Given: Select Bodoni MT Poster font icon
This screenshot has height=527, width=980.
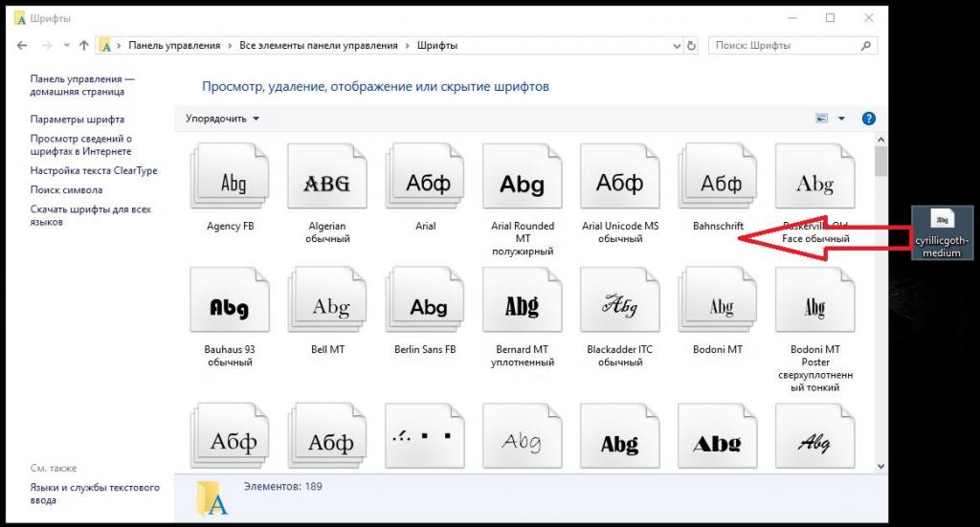Looking at the screenshot, I should [815, 300].
